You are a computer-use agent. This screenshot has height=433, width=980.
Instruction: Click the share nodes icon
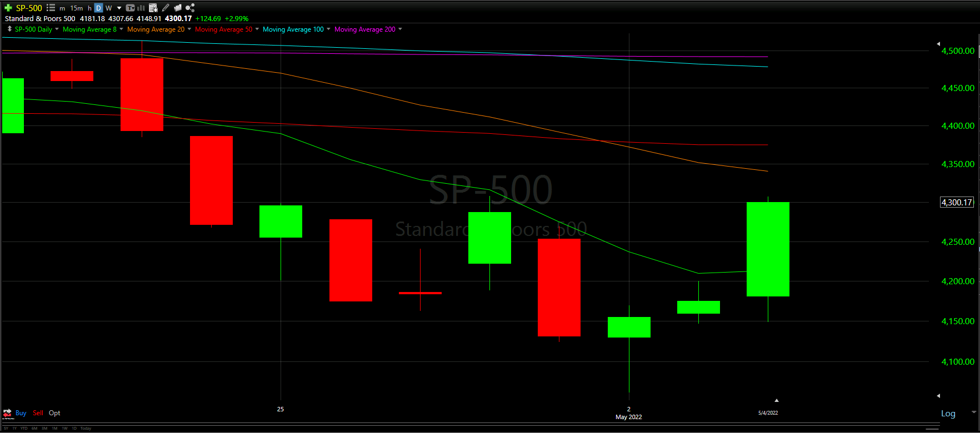190,8
